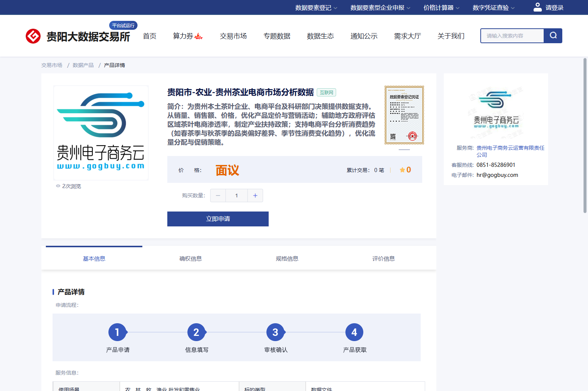Expand the 数据要素登记 dropdown

pyautogui.click(x=316, y=8)
